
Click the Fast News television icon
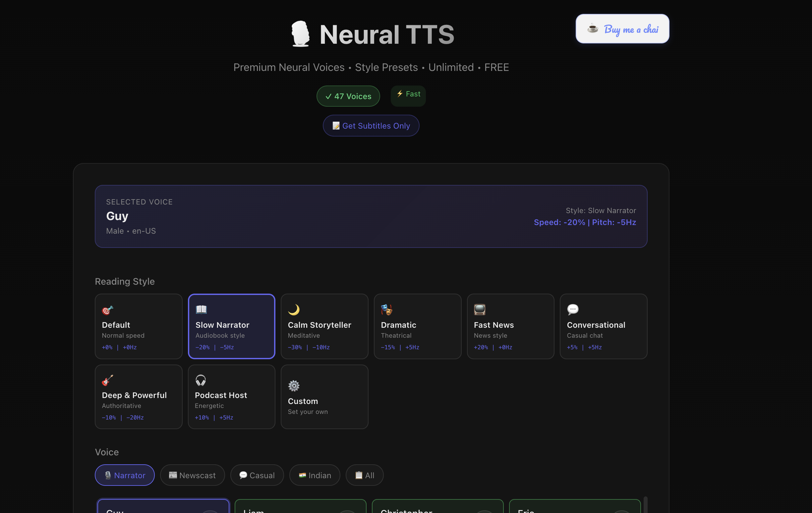click(x=480, y=309)
